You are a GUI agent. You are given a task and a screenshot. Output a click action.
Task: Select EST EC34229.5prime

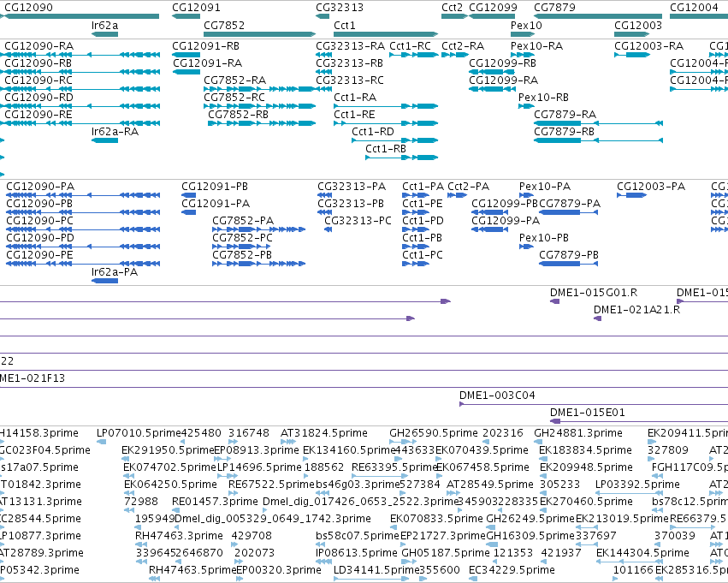(x=512, y=570)
